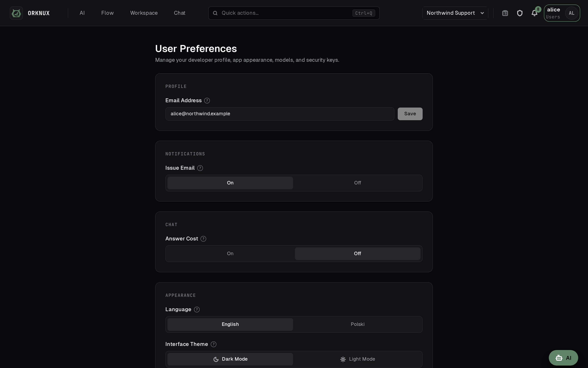Expand the Northwind Support workspace dropdown
Image resolution: width=588 pixels, height=368 pixels.
455,13
